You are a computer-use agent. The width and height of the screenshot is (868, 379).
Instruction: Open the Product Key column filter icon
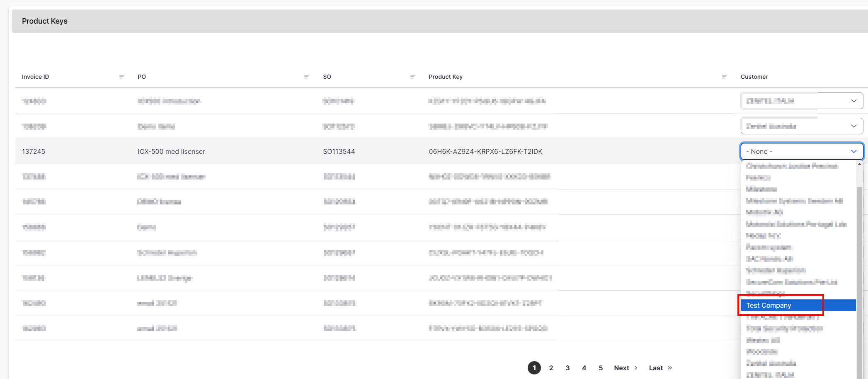724,77
